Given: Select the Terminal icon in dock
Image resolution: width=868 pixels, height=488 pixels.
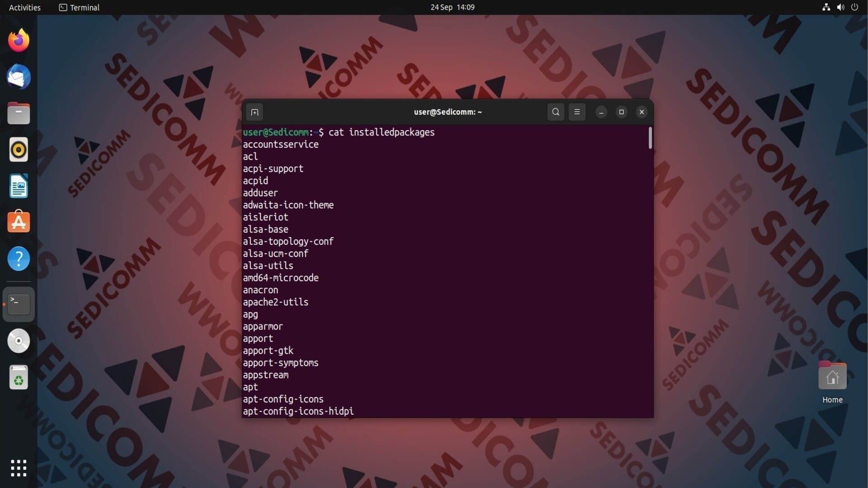Looking at the screenshot, I should tap(19, 304).
